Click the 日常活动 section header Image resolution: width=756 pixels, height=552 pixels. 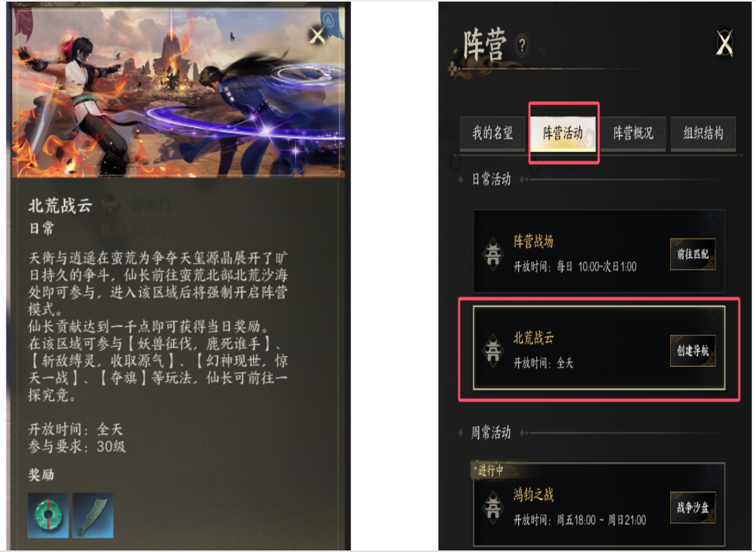coord(491,179)
